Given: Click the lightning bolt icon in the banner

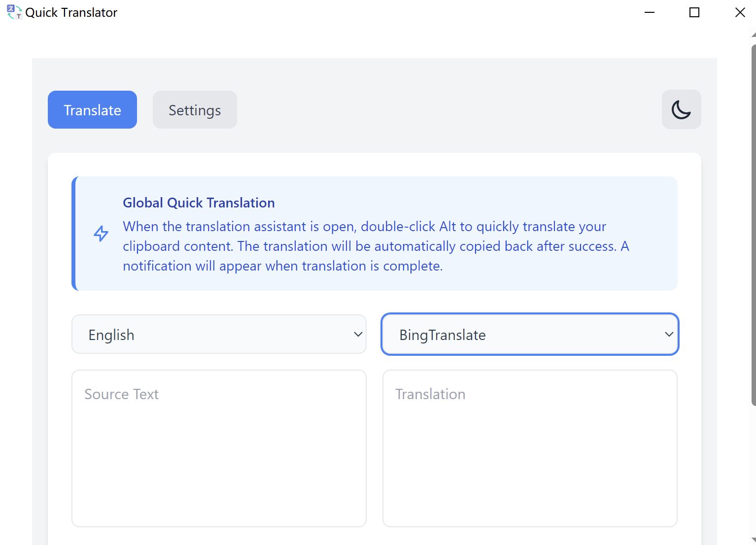Looking at the screenshot, I should 101,234.
